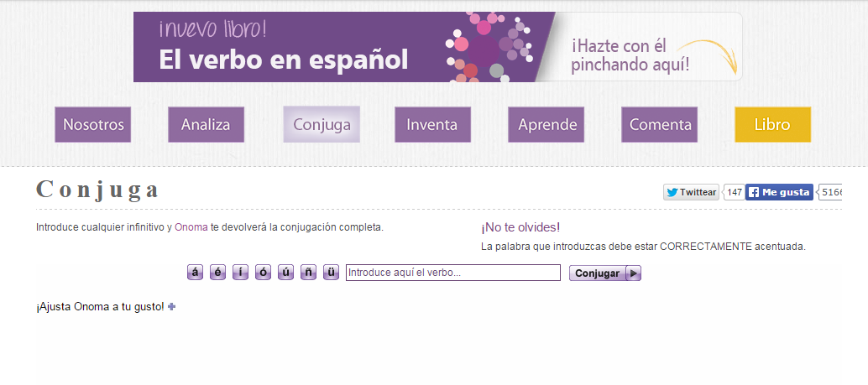Click the Facebook Me gusta button
Image resolution: width=868 pixels, height=385 pixels.
tap(779, 193)
